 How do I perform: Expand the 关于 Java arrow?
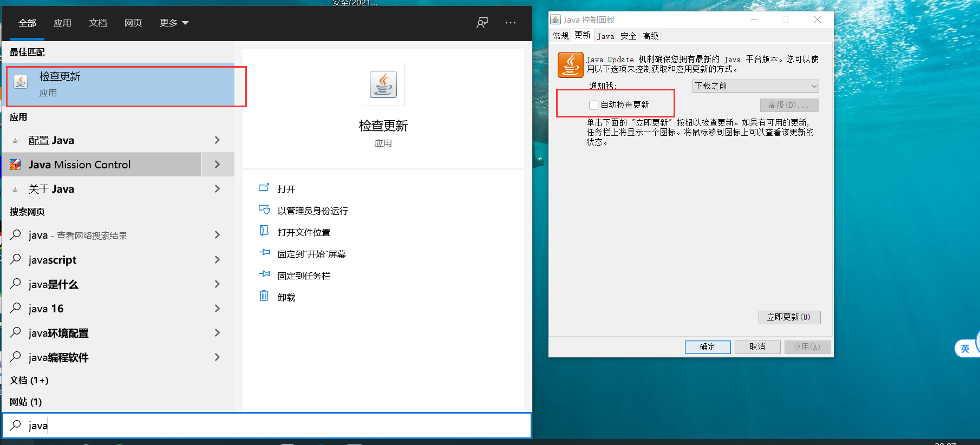tap(217, 189)
